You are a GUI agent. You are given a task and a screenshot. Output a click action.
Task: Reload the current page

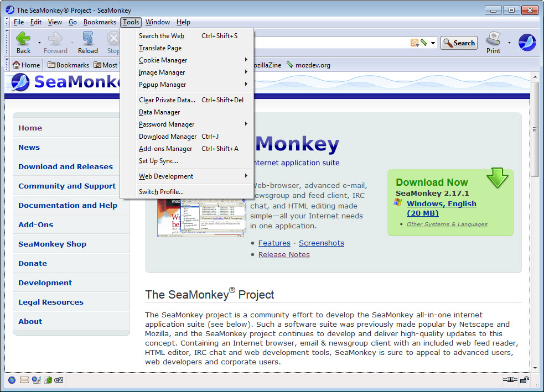[x=88, y=43]
